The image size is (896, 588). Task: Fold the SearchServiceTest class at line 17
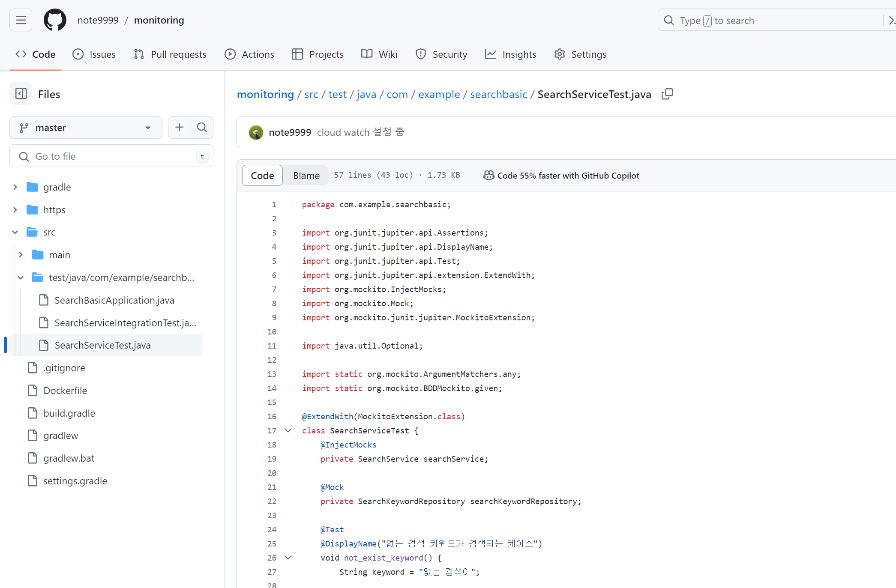(288, 430)
